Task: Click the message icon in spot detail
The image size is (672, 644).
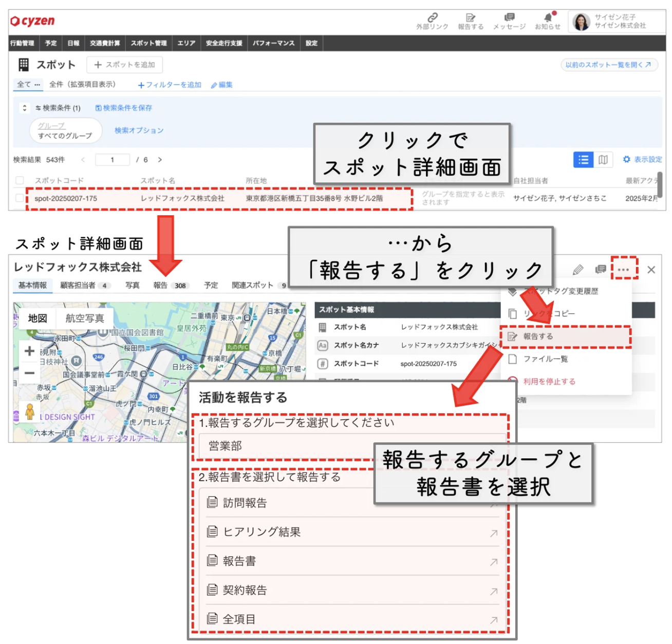Action: [601, 269]
